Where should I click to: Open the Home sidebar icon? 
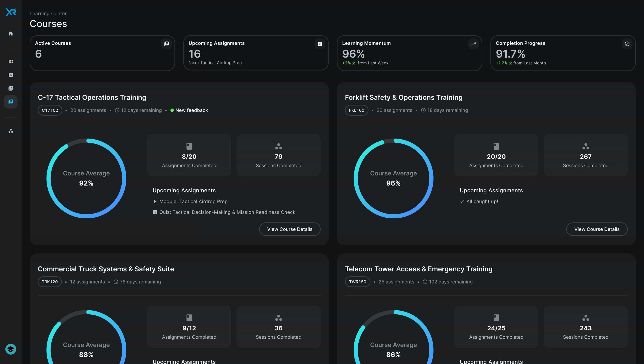click(x=11, y=34)
